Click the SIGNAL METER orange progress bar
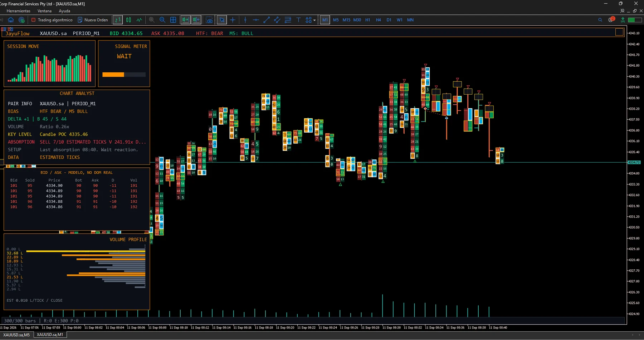644x340 pixels. (113, 75)
